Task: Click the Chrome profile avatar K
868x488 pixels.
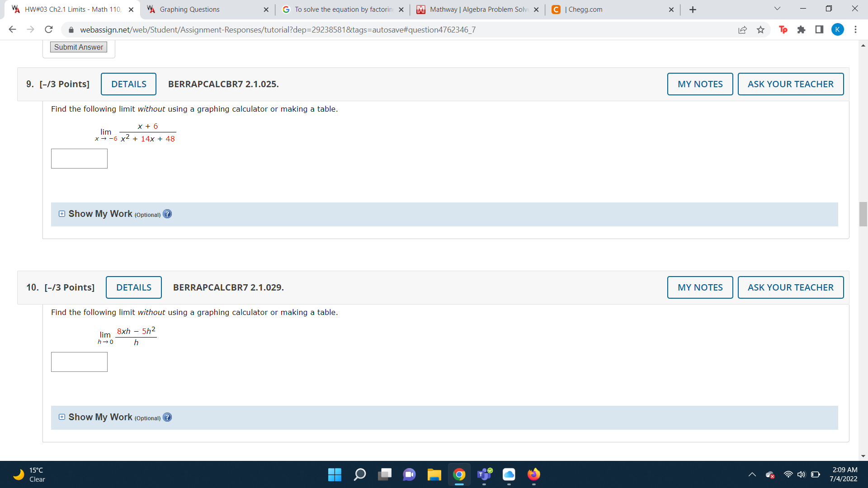Action: [x=837, y=30]
